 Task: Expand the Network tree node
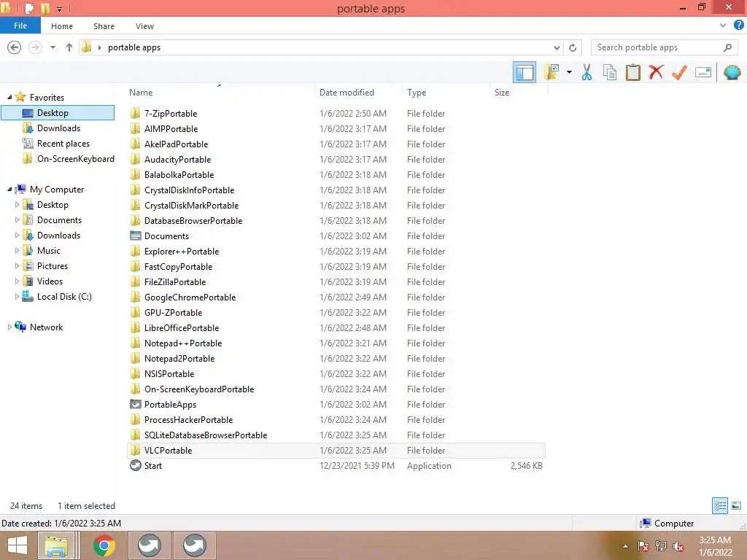9,327
